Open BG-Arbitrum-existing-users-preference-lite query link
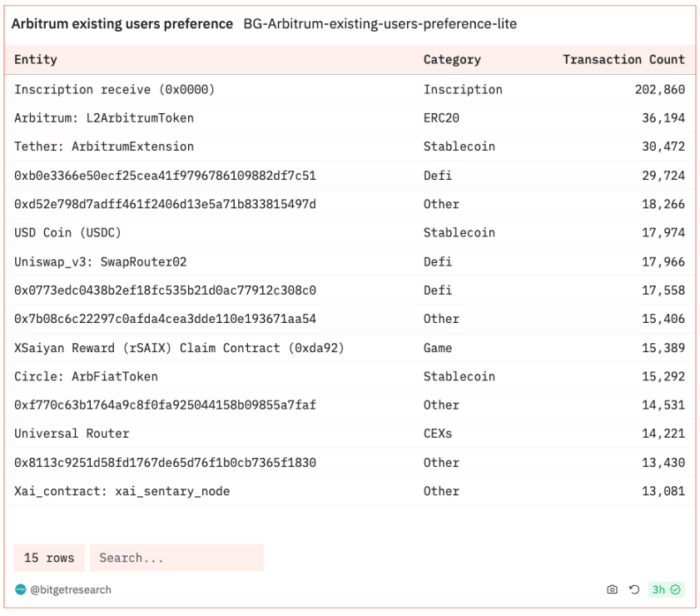700x616 pixels. 380,24
